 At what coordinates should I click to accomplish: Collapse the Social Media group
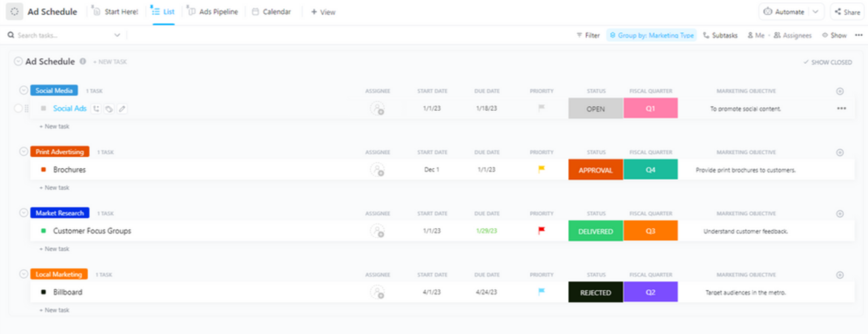click(x=23, y=90)
